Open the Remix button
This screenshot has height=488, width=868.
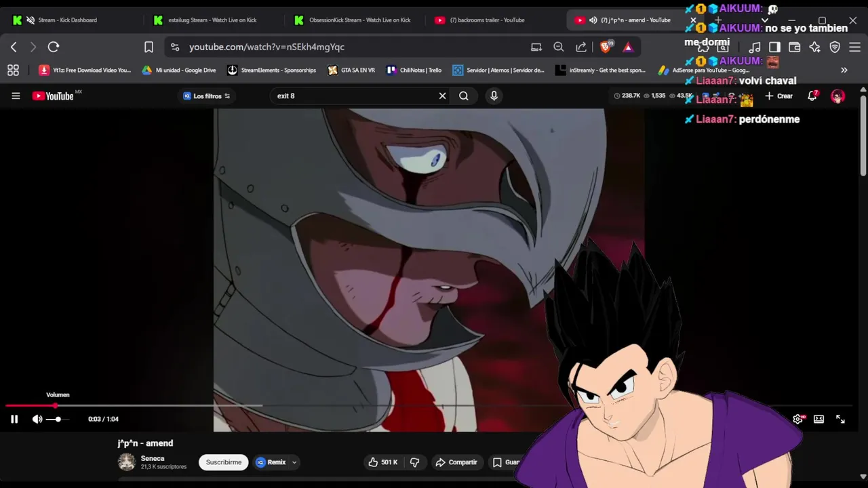click(x=271, y=462)
